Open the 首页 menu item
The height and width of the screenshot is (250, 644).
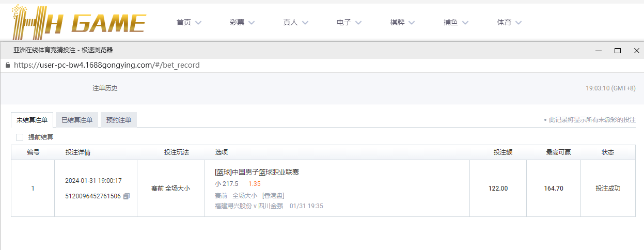(x=183, y=22)
